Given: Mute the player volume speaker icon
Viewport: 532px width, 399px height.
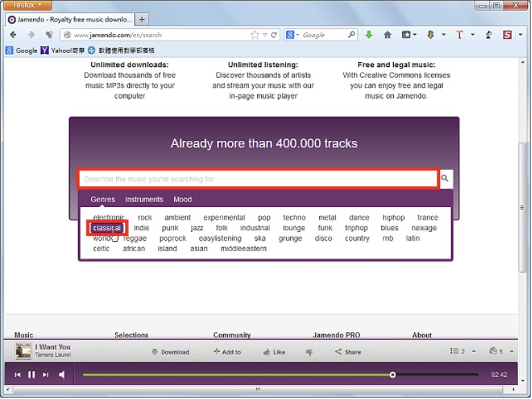Looking at the screenshot, I should (61, 375).
